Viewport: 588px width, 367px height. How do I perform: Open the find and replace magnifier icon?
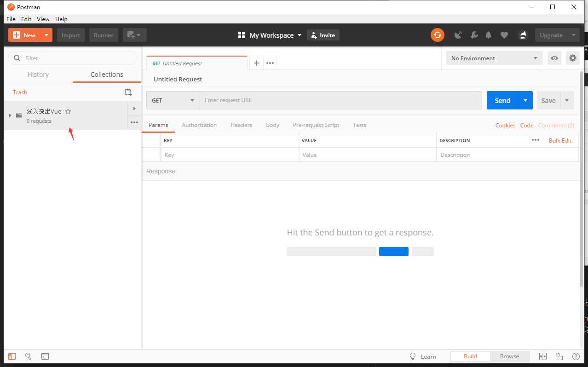click(x=28, y=356)
